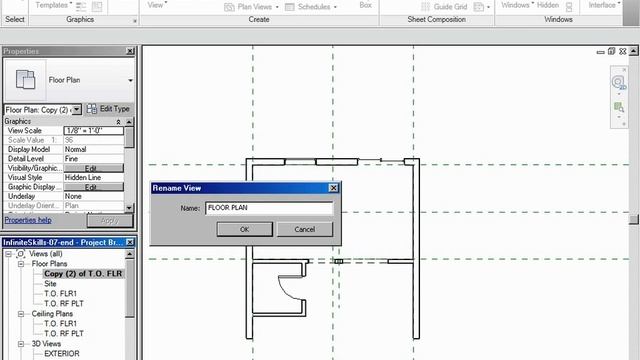Image resolution: width=640 pixels, height=360 pixels.
Task: Select Copy (2) of T.O. FLR view
Action: pyautogui.click(x=83, y=273)
